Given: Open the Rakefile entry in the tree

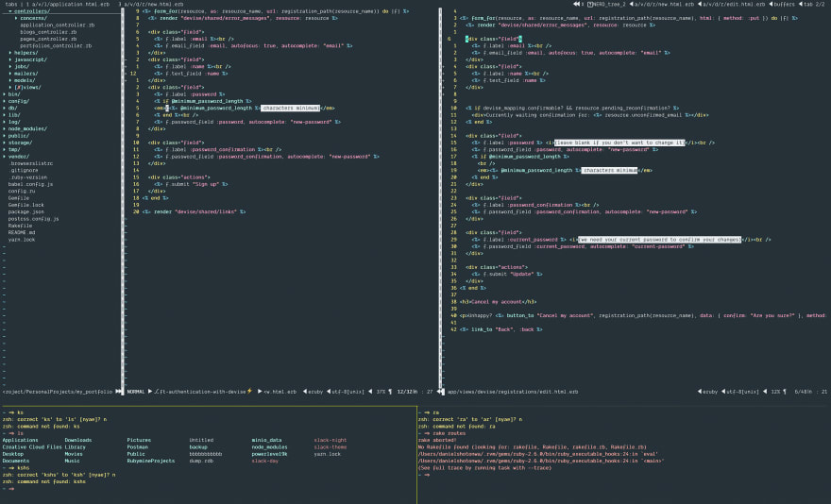Looking at the screenshot, I should point(20,226).
